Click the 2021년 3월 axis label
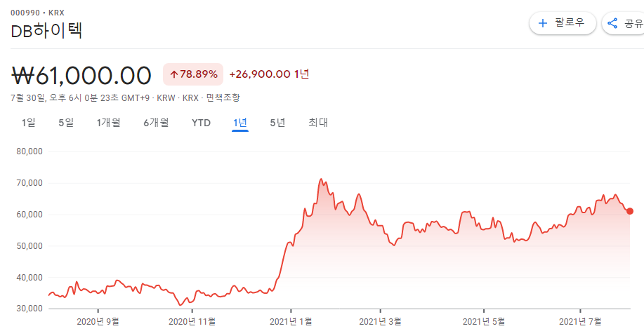 (x=381, y=322)
